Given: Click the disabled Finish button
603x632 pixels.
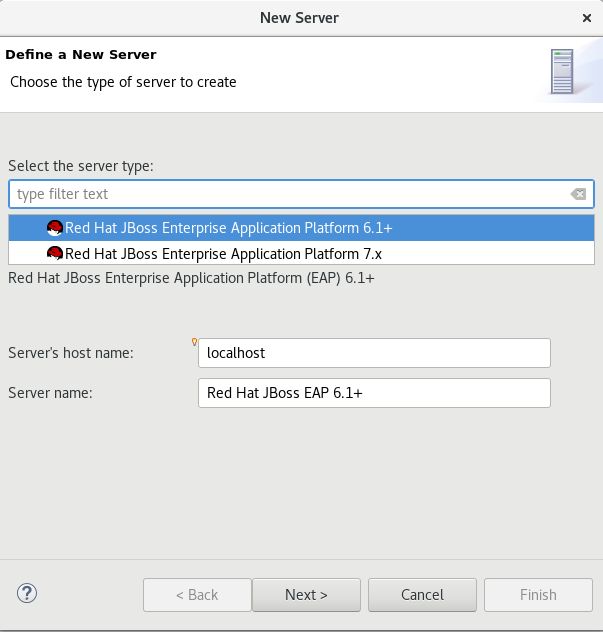Looking at the screenshot, I should click(x=539, y=595).
